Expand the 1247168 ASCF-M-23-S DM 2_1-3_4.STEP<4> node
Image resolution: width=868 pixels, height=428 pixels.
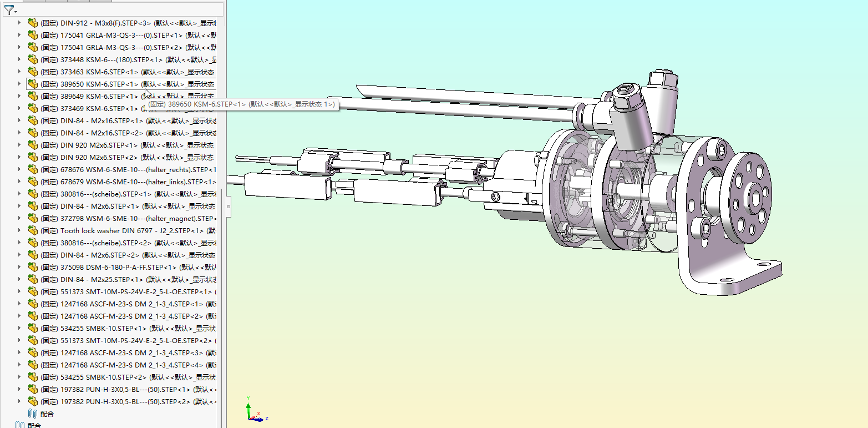click(19, 365)
